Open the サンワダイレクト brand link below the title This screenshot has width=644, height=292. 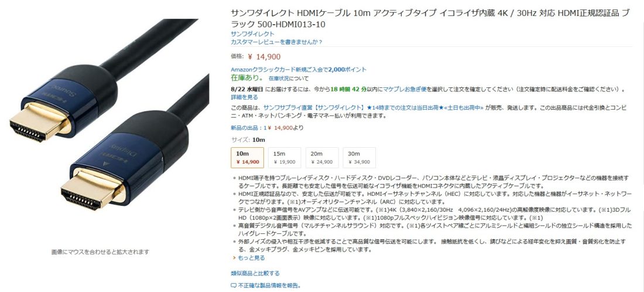click(x=252, y=34)
